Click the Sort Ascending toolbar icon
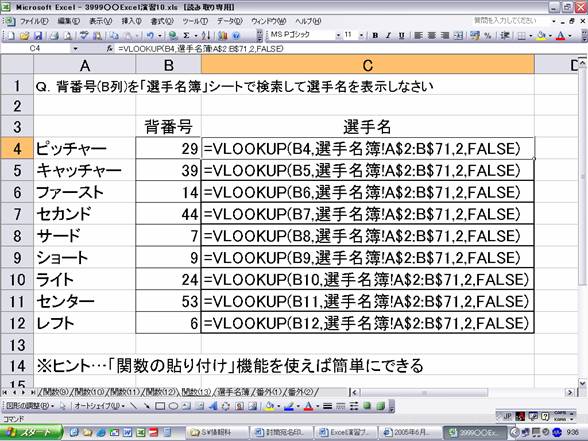This screenshot has height=441, width=588. [x=206, y=36]
